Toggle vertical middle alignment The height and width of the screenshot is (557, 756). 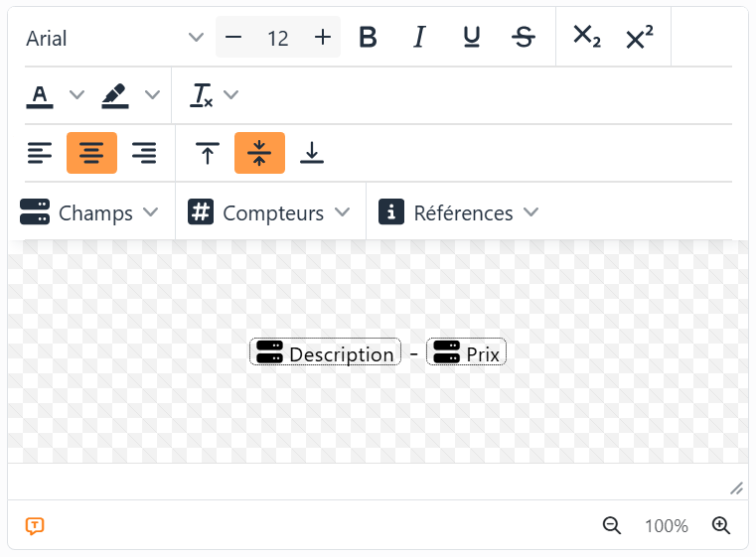pos(259,153)
